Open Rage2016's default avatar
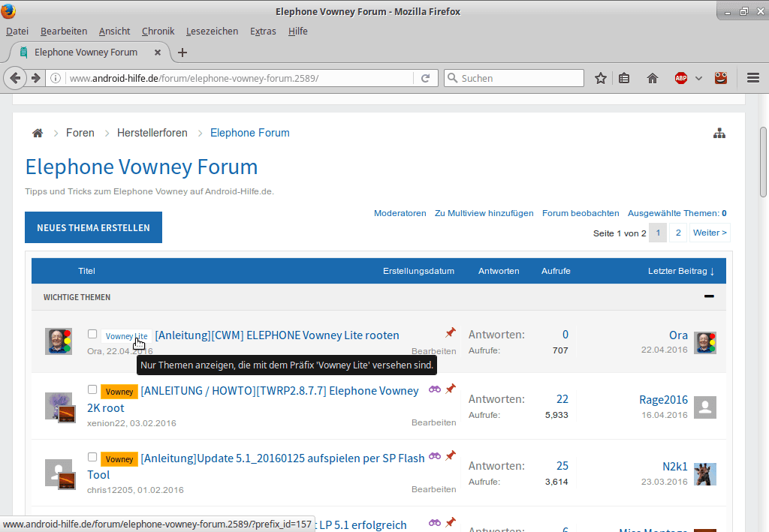The height and width of the screenshot is (532, 769). [x=704, y=407]
